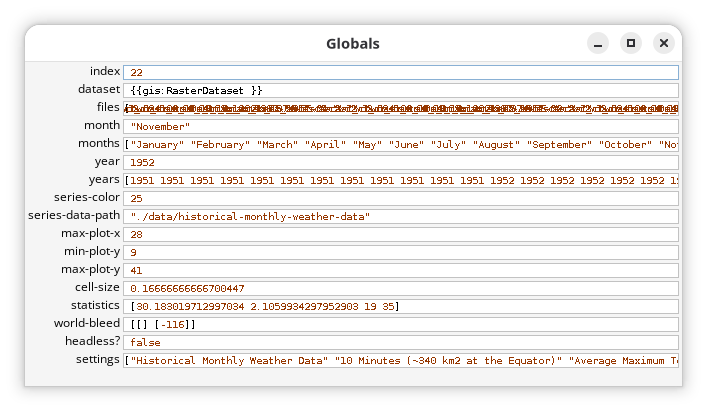Image resolution: width=707 pixels, height=411 pixels.
Task: Click the series-data-path field
Action: coord(400,216)
